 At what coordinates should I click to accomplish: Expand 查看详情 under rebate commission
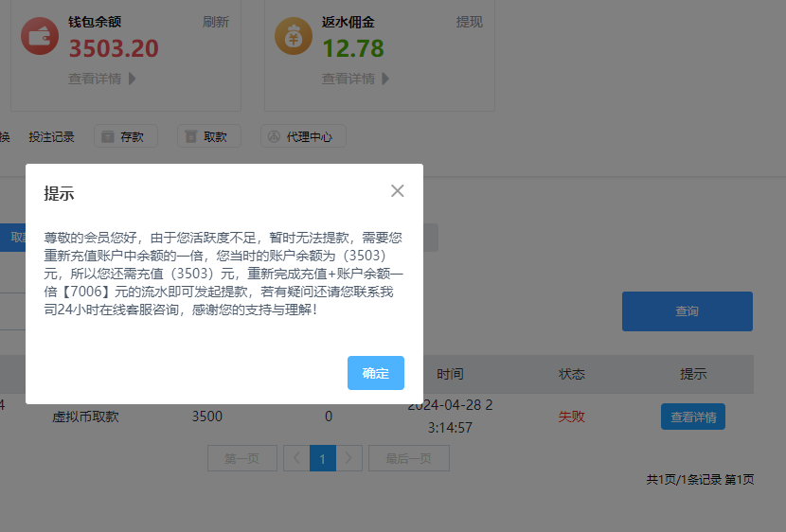[356, 79]
